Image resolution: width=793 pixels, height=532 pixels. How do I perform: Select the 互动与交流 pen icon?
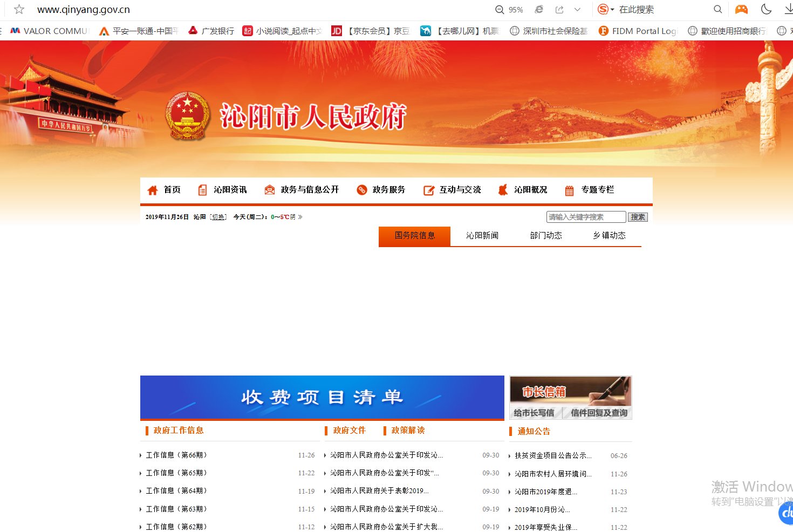pos(428,189)
